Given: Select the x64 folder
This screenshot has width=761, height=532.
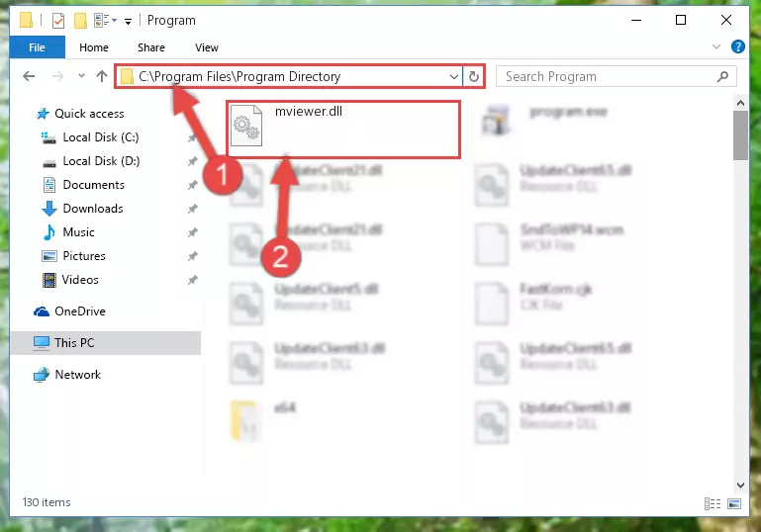Looking at the screenshot, I should coord(264,421).
